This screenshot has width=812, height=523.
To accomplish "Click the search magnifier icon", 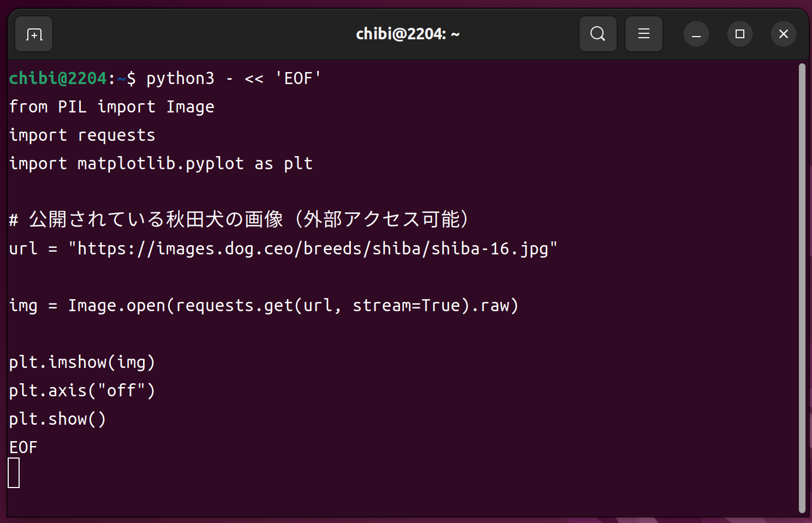I will pos(598,34).
